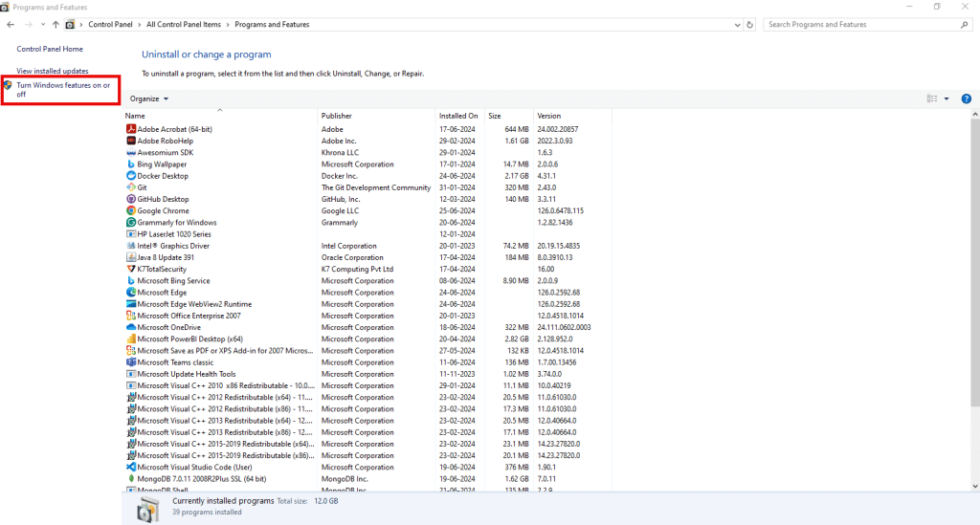This screenshot has height=525, width=980.
Task: Go up one level with up arrow
Action: point(56,24)
